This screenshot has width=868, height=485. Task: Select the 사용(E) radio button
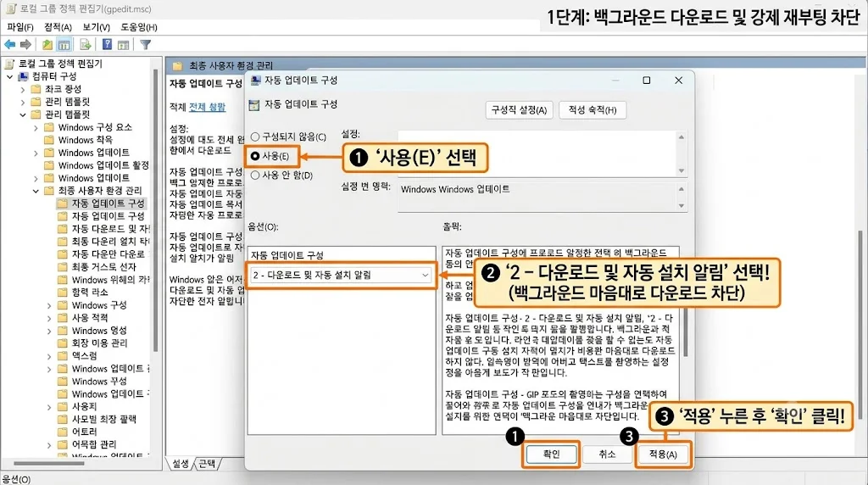[255, 156]
